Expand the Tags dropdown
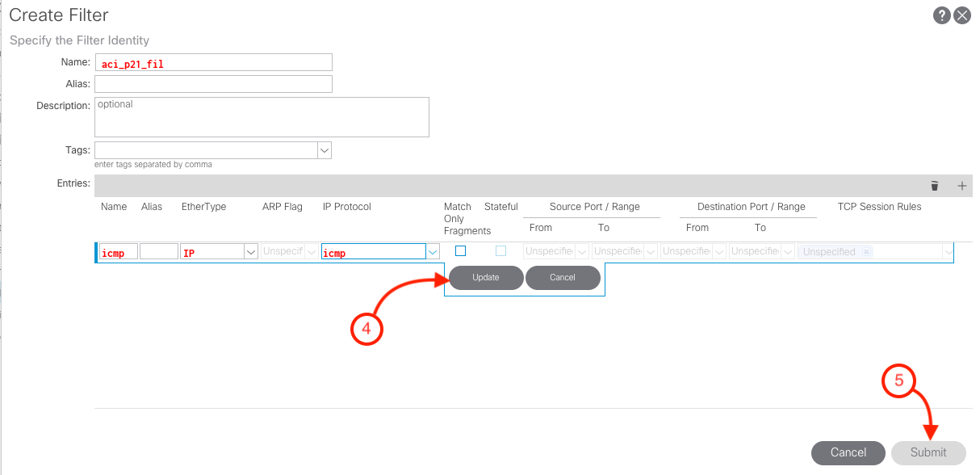 pyautogui.click(x=325, y=150)
